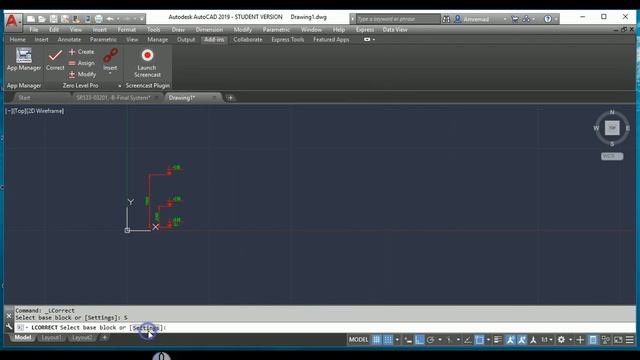Expand the Amremad user account dropdown
Viewport: 640px width, 360px height.
coord(504,19)
